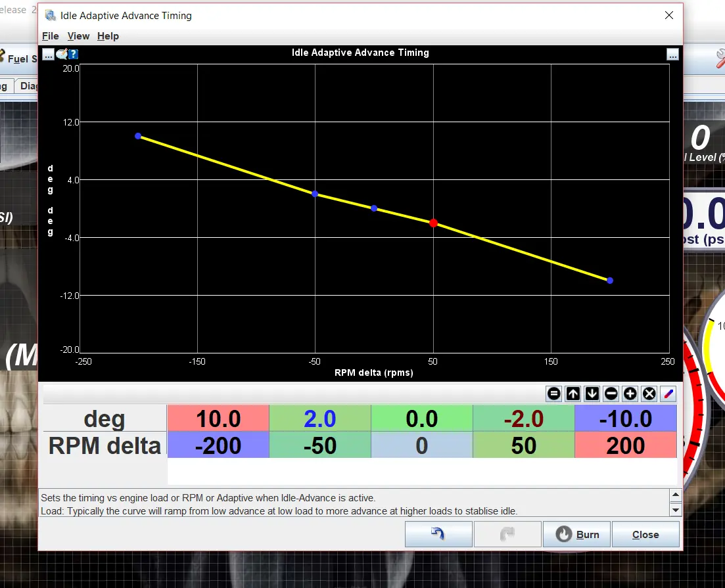Click the graph title 'Idle Adaptive Advance Timing'
The height and width of the screenshot is (588, 725).
click(x=360, y=53)
